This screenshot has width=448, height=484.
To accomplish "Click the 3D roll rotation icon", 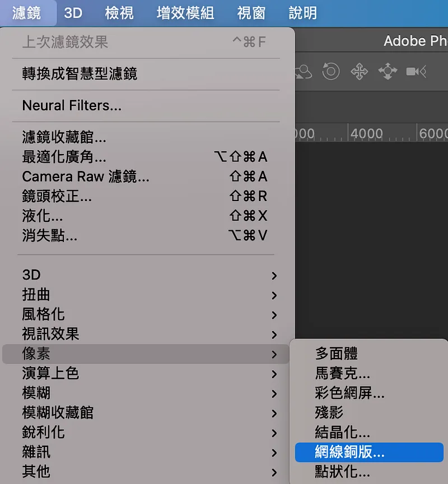I will pos(331,71).
